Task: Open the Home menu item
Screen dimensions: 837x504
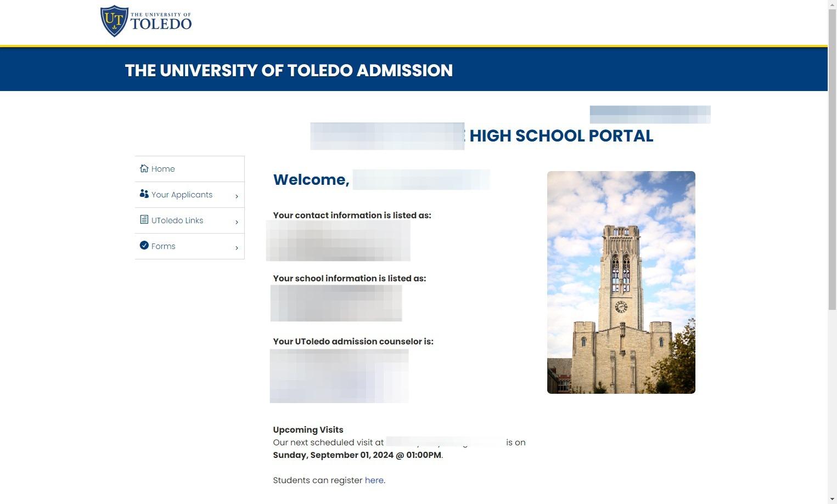Action: [x=189, y=169]
